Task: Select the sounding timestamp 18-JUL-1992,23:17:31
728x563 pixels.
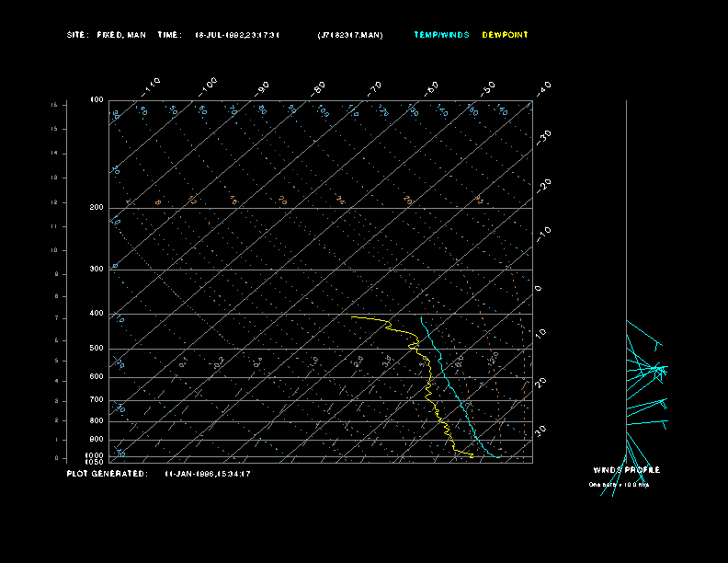Action: click(237, 35)
